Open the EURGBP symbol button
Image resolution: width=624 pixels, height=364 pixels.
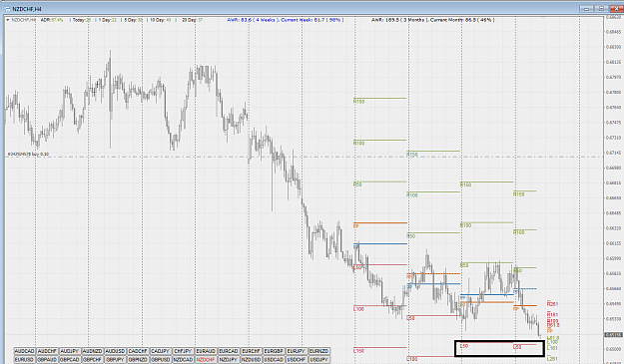coord(274,351)
